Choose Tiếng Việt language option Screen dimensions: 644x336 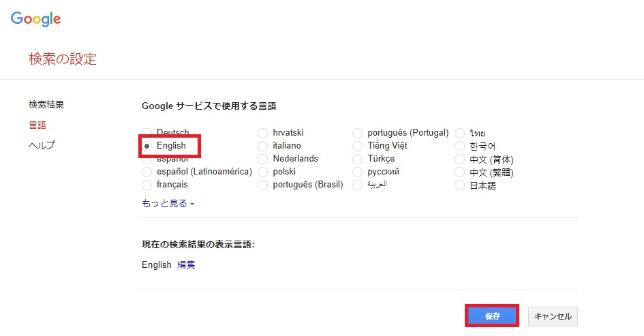click(x=358, y=146)
